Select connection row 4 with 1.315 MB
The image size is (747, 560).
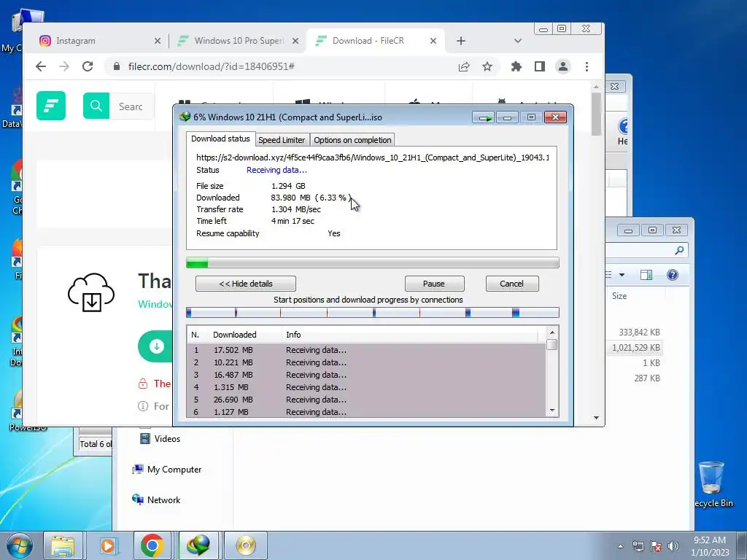366,387
